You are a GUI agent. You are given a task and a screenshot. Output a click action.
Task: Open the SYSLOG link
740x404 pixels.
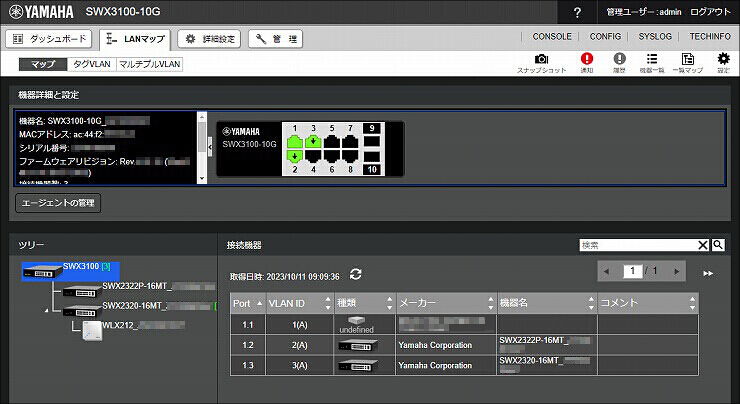click(x=655, y=36)
